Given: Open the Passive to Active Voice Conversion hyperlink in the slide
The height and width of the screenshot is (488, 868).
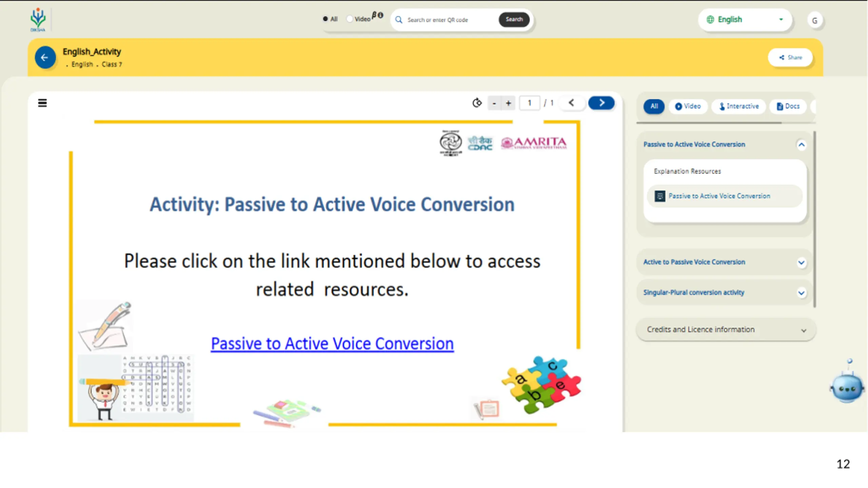Looking at the screenshot, I should pyautogui.click(x=332, y=344).
